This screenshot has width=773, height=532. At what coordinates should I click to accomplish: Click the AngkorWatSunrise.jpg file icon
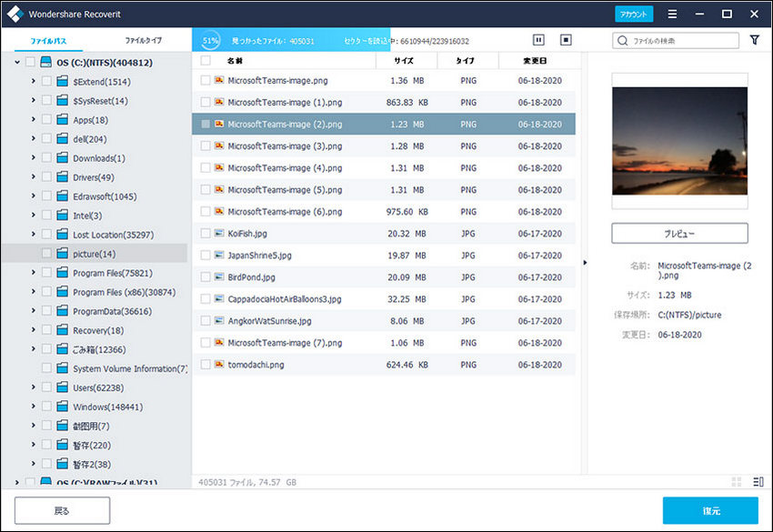tap(219, 320)
